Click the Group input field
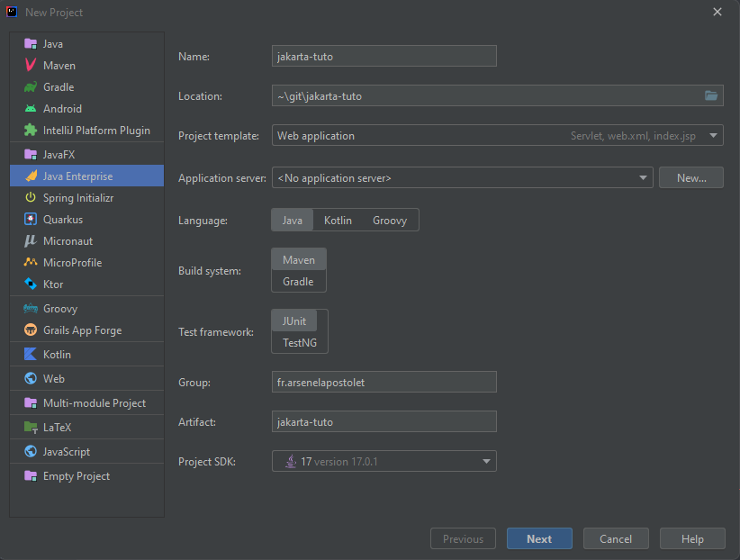Screen dimensions: 740x560 384,382
